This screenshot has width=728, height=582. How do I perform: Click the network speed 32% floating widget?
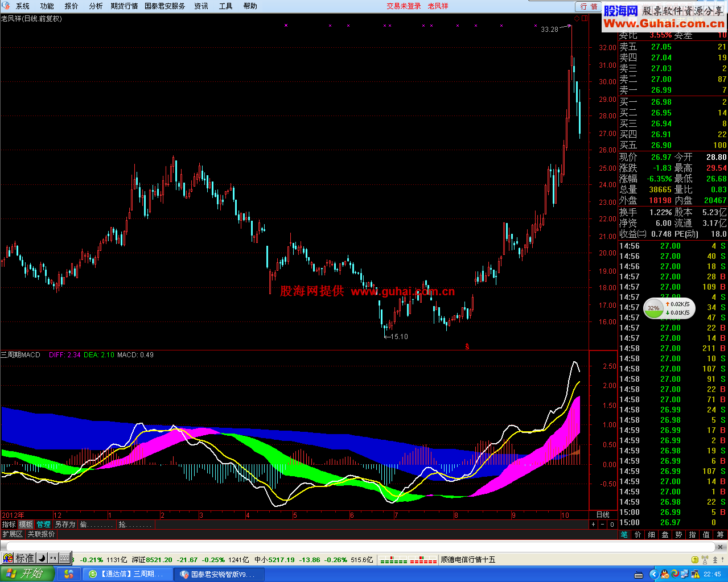(669, 308)
